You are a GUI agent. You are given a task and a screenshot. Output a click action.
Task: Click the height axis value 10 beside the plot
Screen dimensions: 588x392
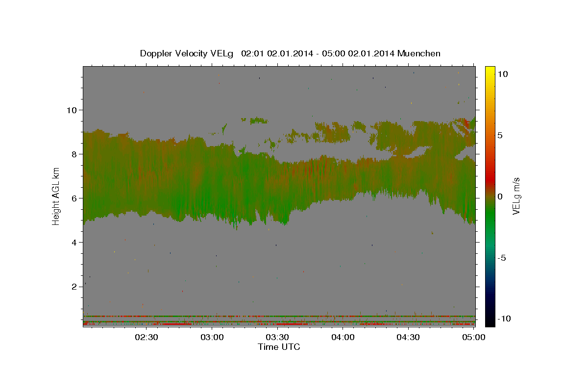click(73, 110)
